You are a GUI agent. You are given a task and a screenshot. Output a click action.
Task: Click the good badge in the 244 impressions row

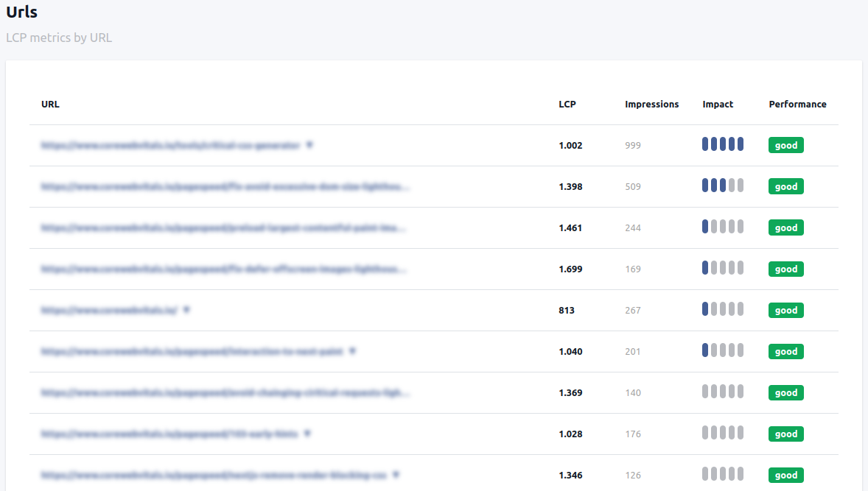click(785, 227)
